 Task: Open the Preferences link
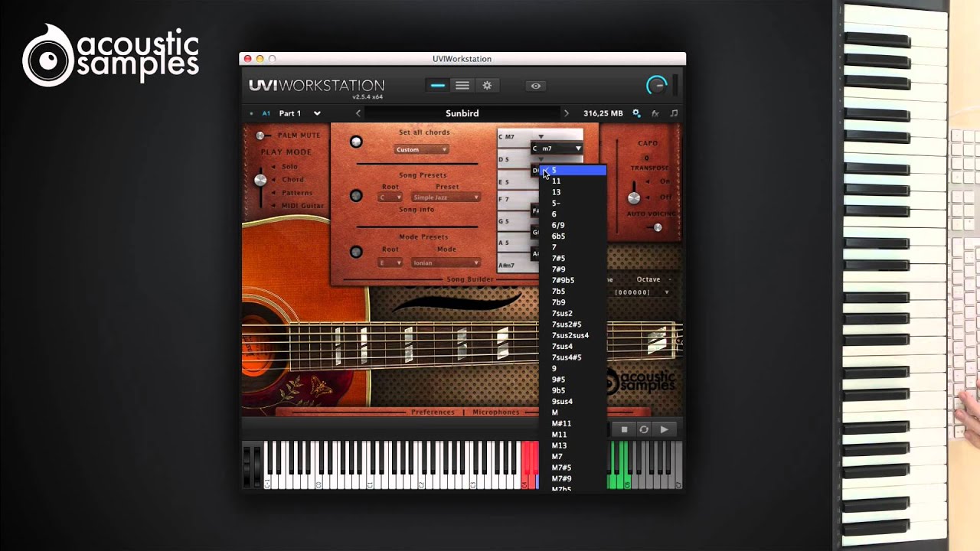tap(433, 412)
